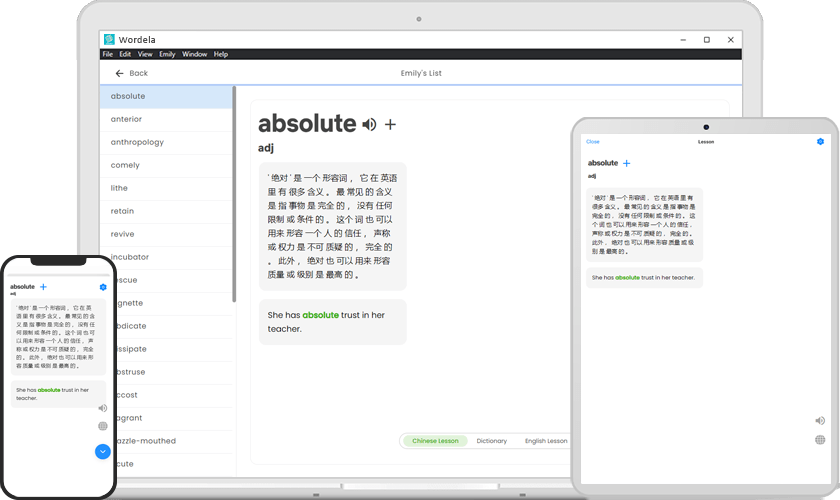The height and width of the screenshot is (500, 840).
Task: Tap the tablet speaker icon
Action: point(820,421)
